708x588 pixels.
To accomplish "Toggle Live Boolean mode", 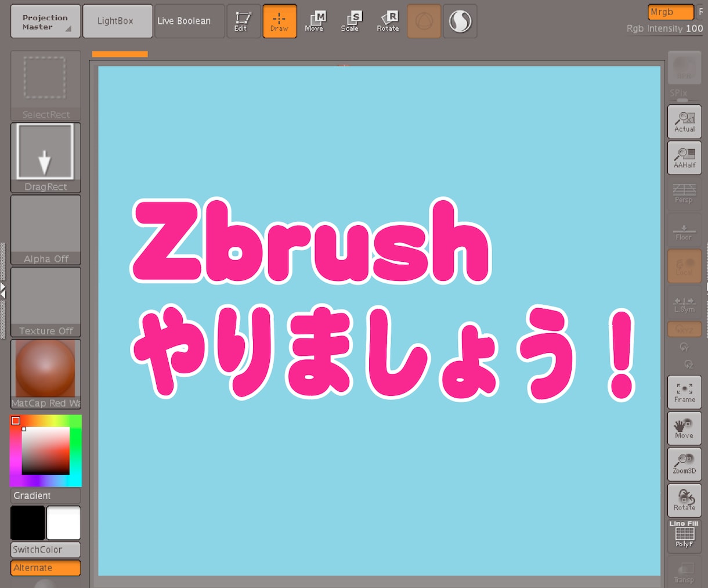I will (x=190, y=21).
